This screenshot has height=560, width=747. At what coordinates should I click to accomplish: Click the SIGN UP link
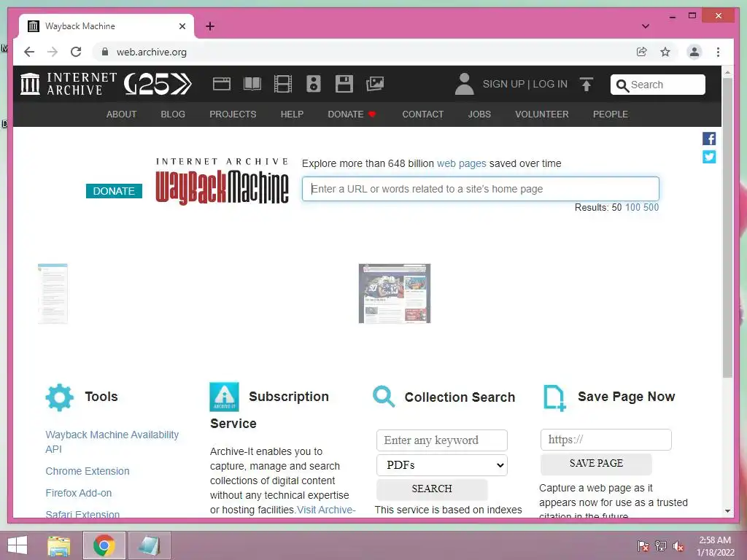click(503, 85)
